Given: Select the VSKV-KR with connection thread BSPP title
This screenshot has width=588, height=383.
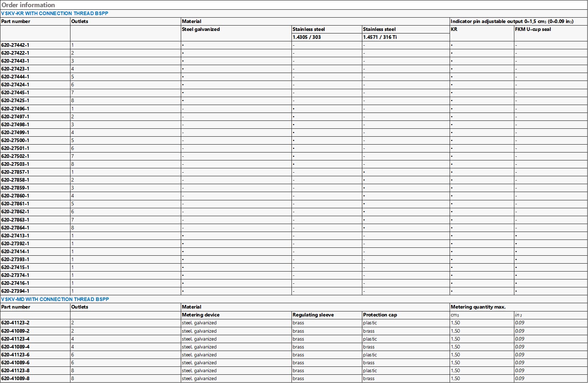Looking at the screenshot, I should pyautogui.click(x=55, y=13).
